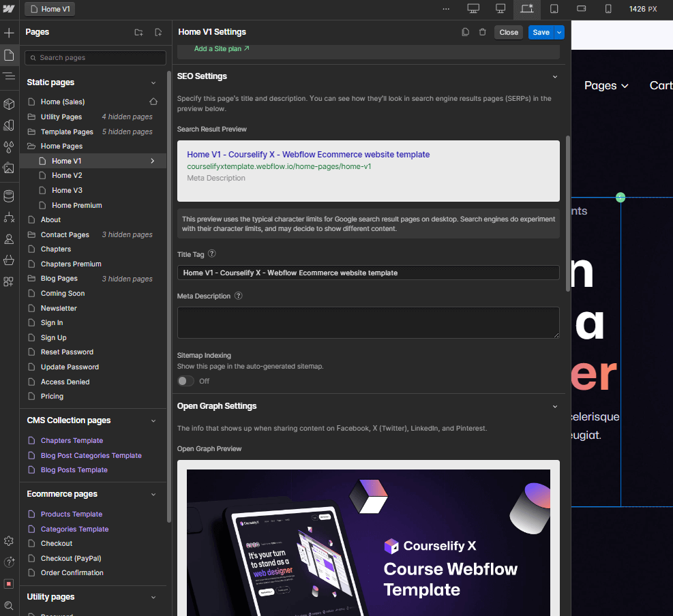Screen dimensions: 673x616
Task: Click inside the Meta Description field
Action: click(368, 320)
